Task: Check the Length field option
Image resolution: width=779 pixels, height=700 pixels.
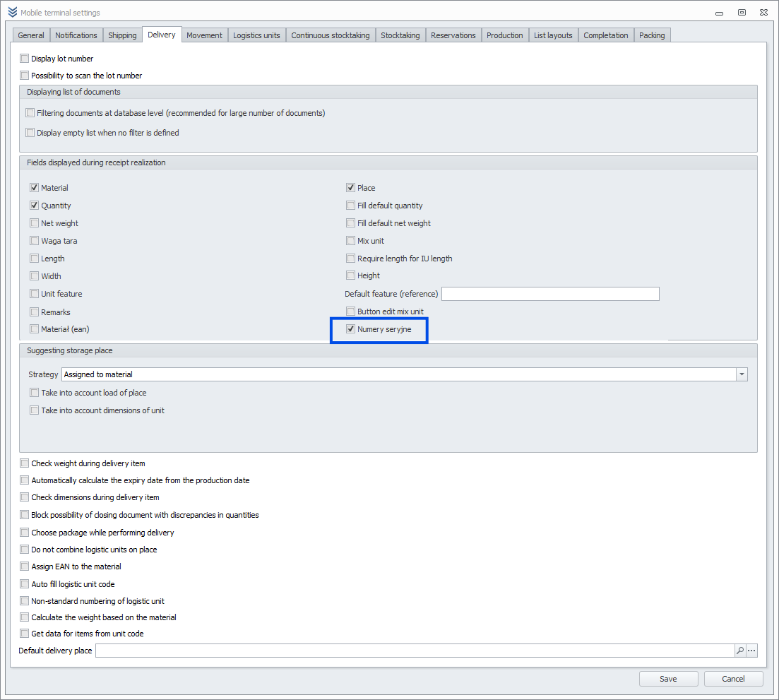Action: tap(35, 259)
